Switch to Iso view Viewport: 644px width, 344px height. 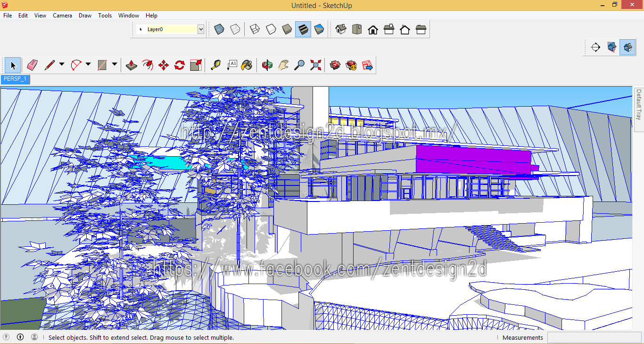point(341,29)
